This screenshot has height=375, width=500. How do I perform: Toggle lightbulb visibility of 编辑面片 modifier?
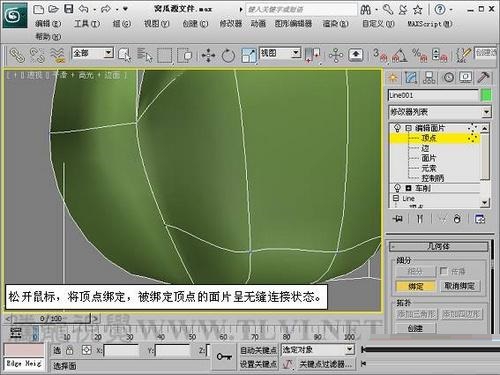(397, 128)
